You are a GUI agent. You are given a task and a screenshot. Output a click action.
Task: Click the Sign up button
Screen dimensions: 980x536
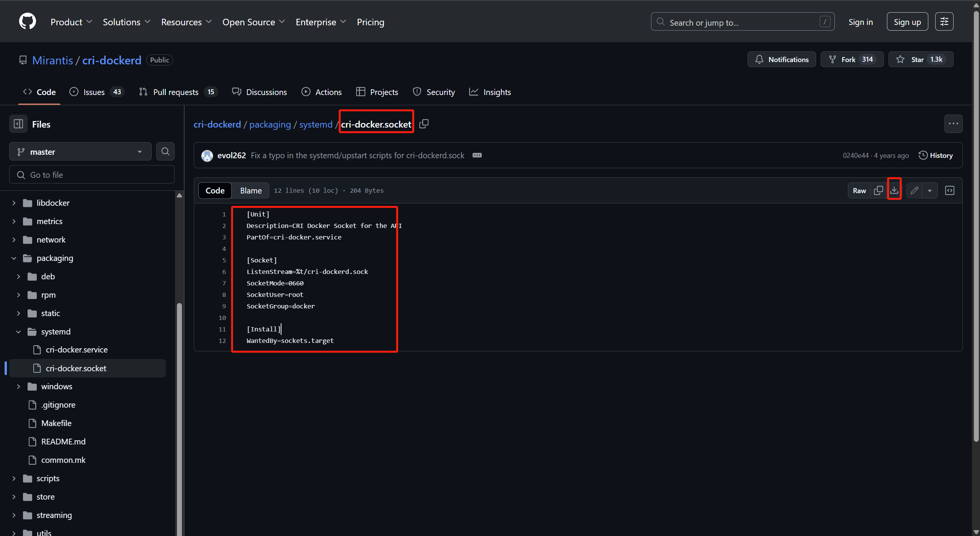[x=907, y=21]
